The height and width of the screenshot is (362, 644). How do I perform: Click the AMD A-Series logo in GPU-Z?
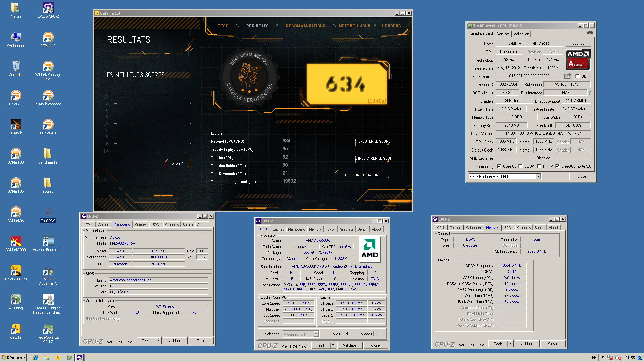pyautogui.click(x=578, y=60)
